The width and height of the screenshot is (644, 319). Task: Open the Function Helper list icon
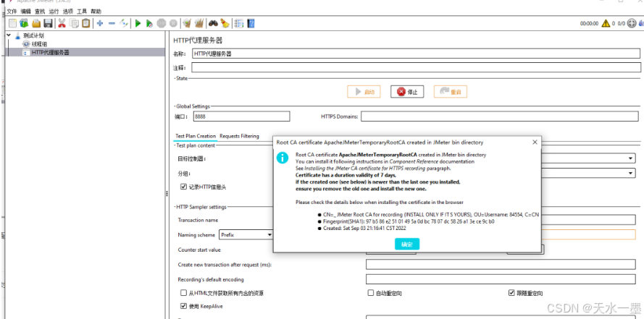point(239,24)
